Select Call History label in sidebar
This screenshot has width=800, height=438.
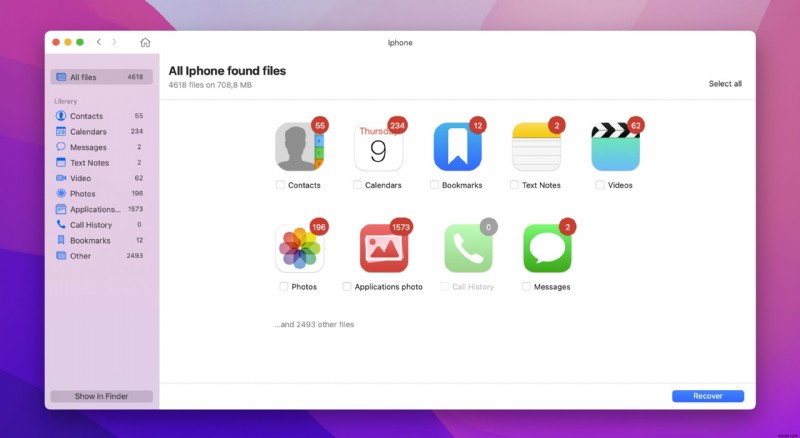pos(91,225)
